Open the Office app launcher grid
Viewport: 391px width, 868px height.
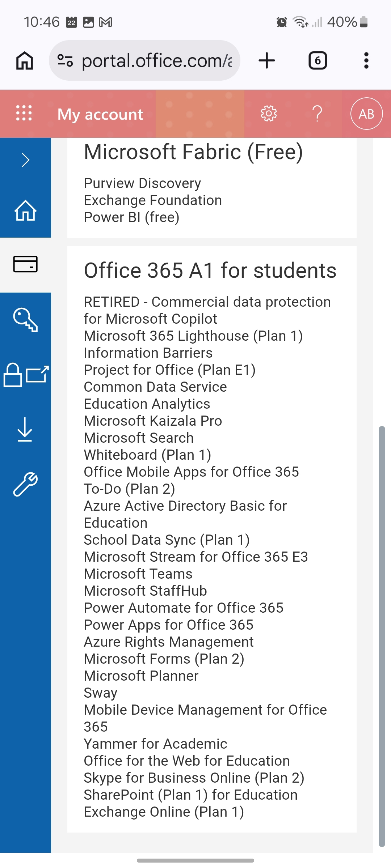(x=24, y=113)
